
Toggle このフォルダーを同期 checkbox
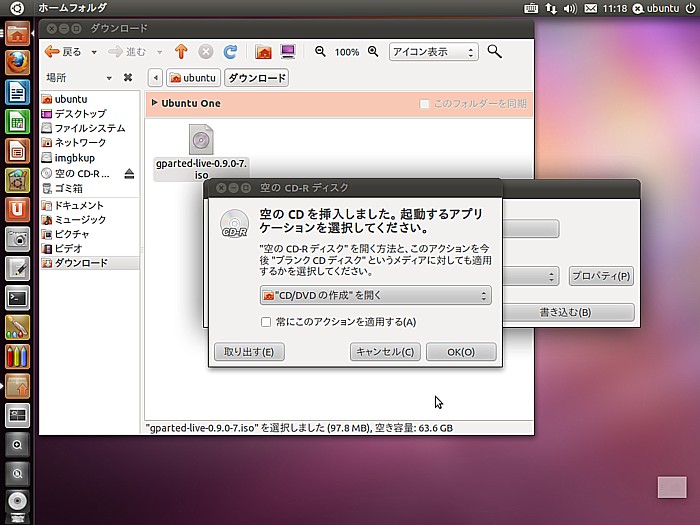(x=425, y=104)
